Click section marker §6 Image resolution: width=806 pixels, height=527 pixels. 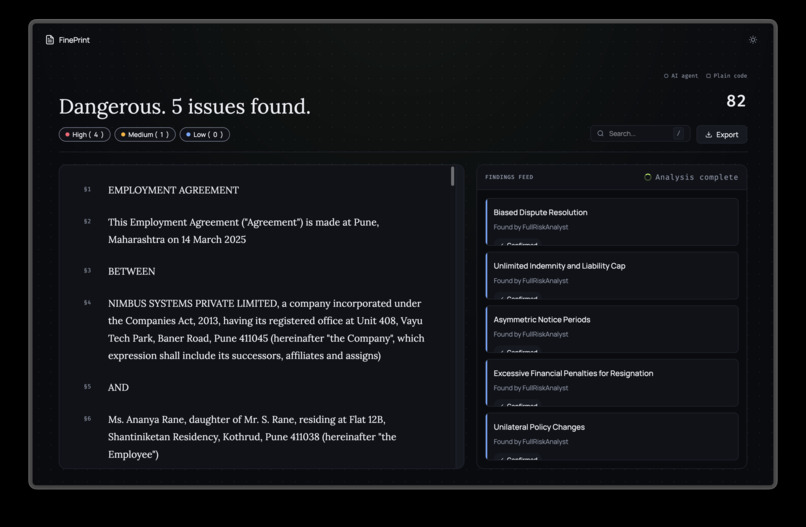[87, 419]
